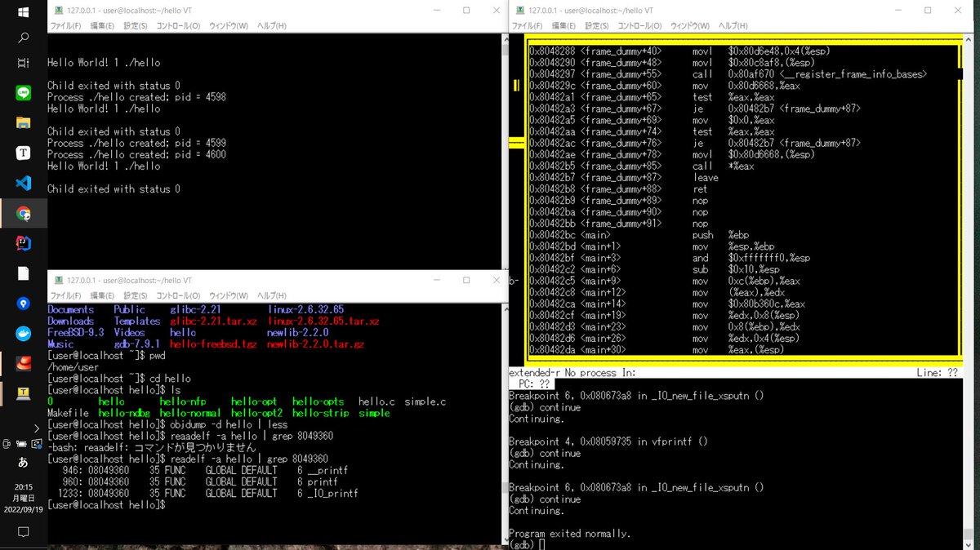Open Docker Desktop from the taskbar
Image resolution: width=980 pixels, height=550 pixels.
(23, 334)
